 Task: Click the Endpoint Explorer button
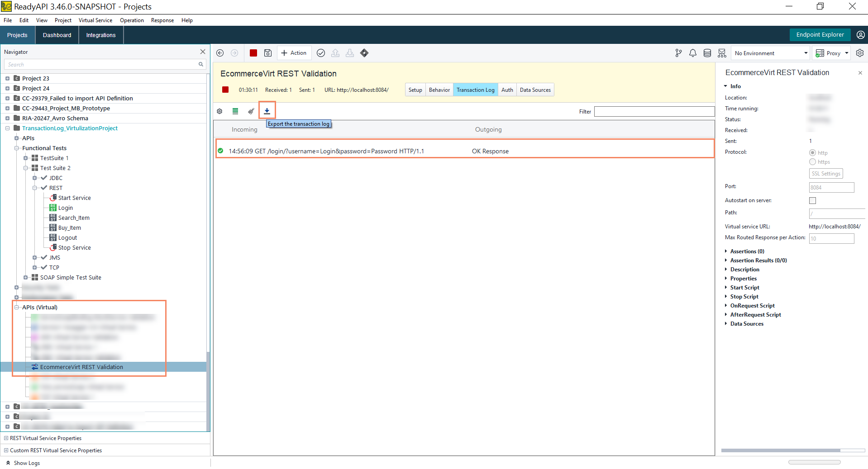(820, 35)
